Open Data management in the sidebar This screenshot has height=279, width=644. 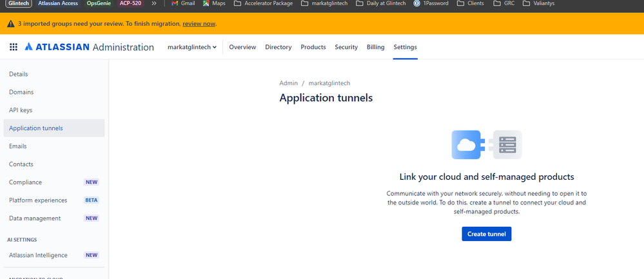tap(54, 218)
